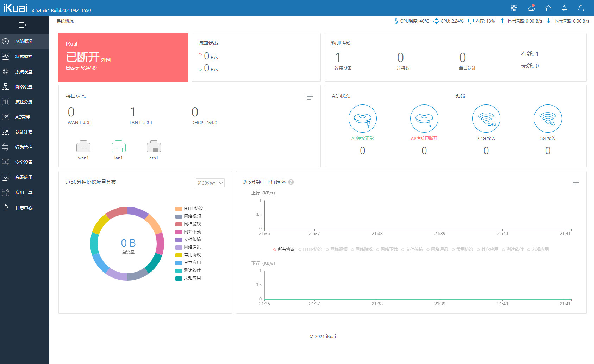The width and height of the screenshot is (594, 364).
Task: Toggle 网络游戏 series in chart legend
Action: [362, 249]
